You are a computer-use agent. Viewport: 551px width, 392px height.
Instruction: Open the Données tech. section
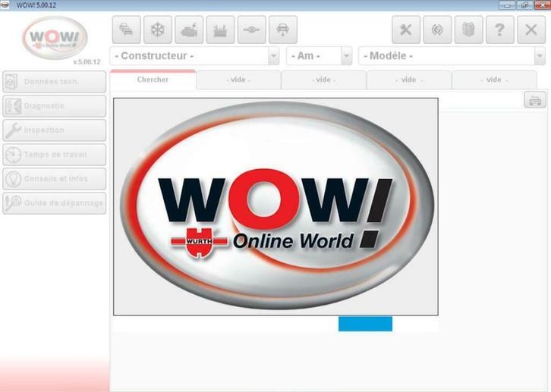pyautogui.click(x=55, y=82)
